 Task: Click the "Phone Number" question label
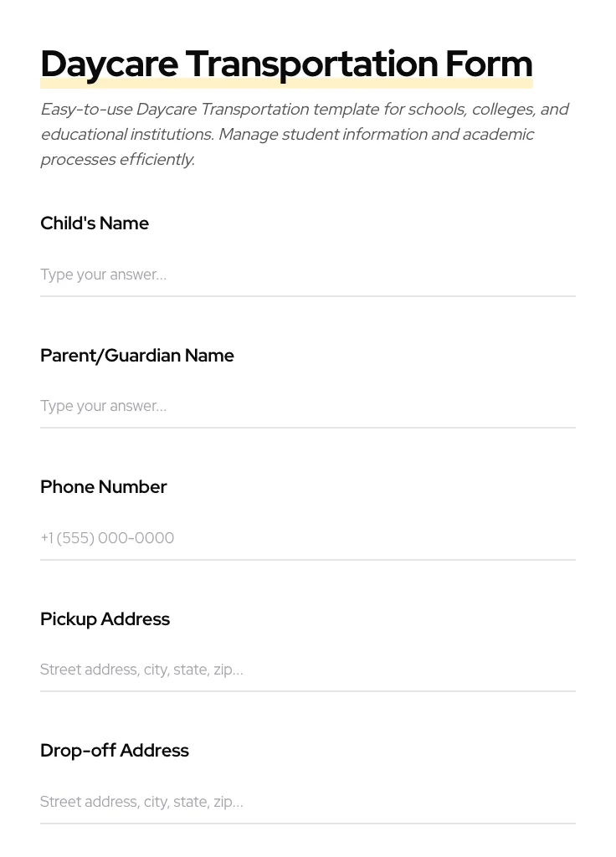click(104, 487)
